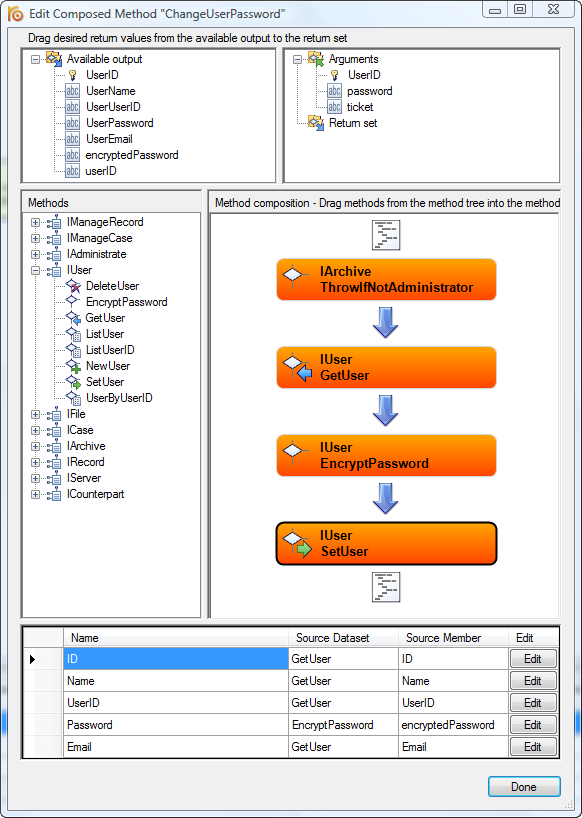Select the IArchive ThrowIfNotAdministrator block
Screen dimensions: 582x818
tap(386, 279)
